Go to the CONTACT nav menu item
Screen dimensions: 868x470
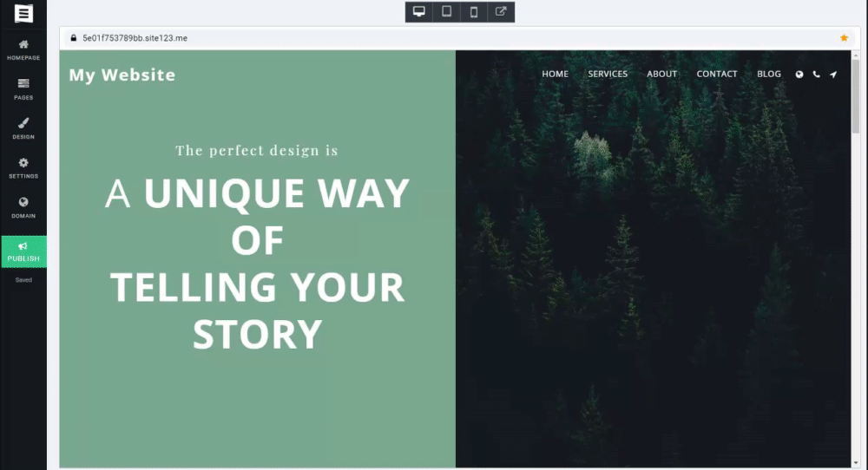(717, 74)
